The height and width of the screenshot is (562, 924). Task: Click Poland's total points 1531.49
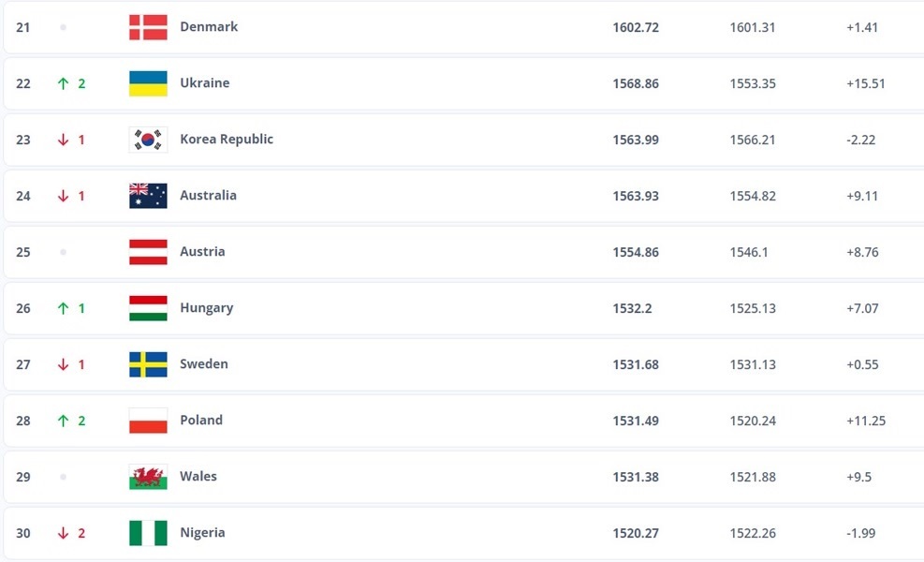coord(636,421)
